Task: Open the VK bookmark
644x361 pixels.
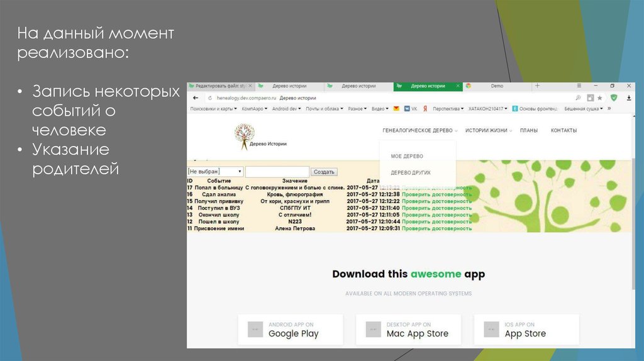Action: (410, 109)
